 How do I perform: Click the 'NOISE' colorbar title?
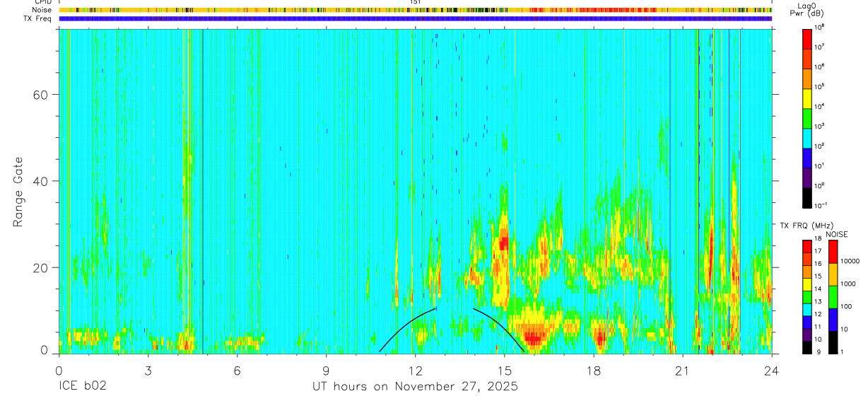click(x=836, y=234)
